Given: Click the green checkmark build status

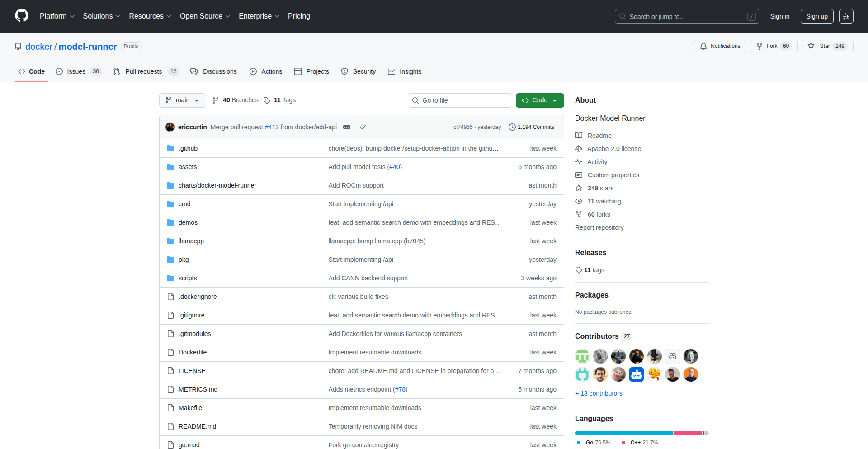Looking at the screenshot, I should pyautogui.click(x=363, y=127).
